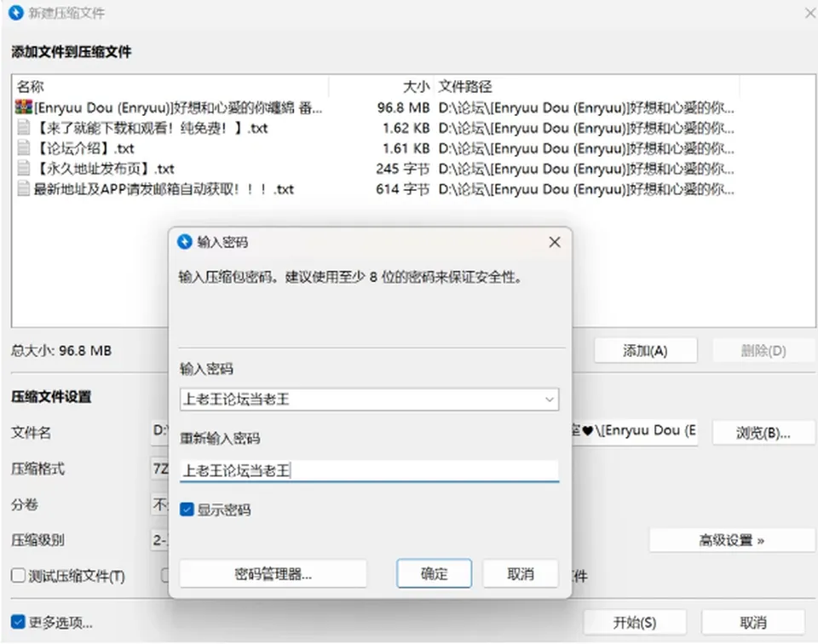
Task: Click the app logo in the 新建压缩文件 title bar
Action: click(16, 13)
